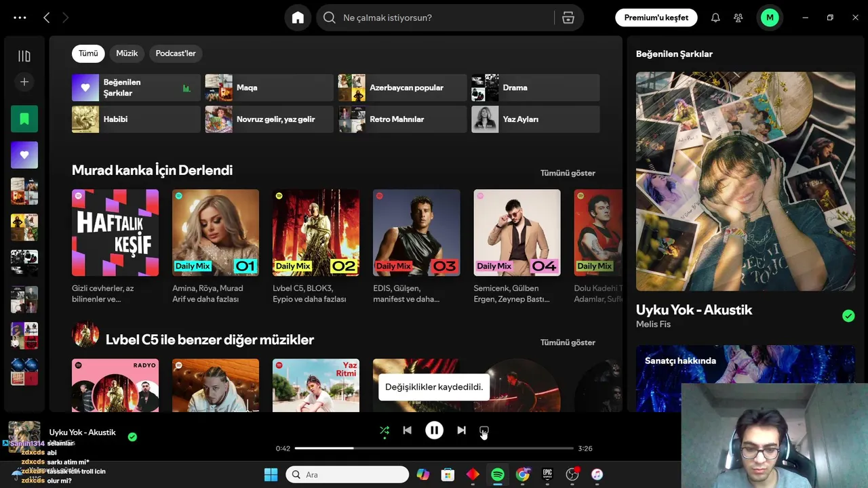Expand Your Library icon in sidebar
Screen dimensions: 868x488
point(24,56)
